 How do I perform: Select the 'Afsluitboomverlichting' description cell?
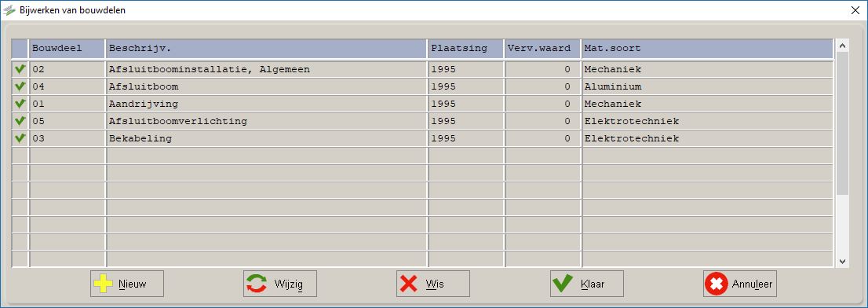[266, 121]
